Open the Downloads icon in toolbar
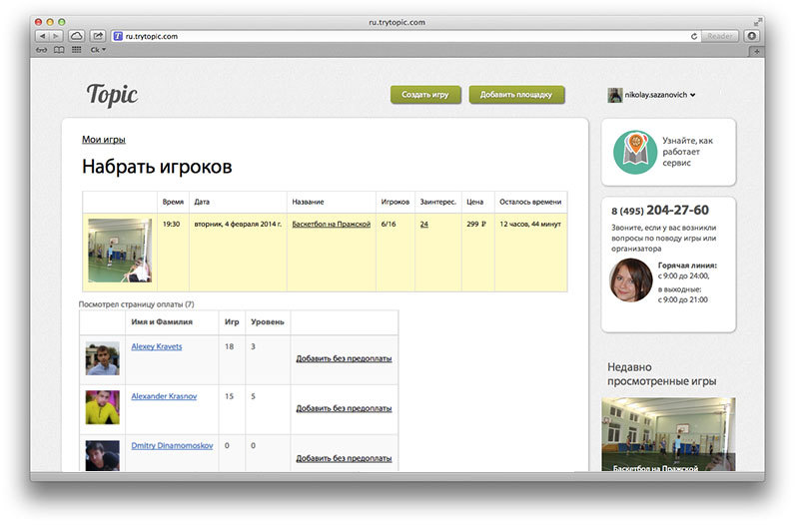The height and width of the screenshot is (532, 799). pos(752,36)
